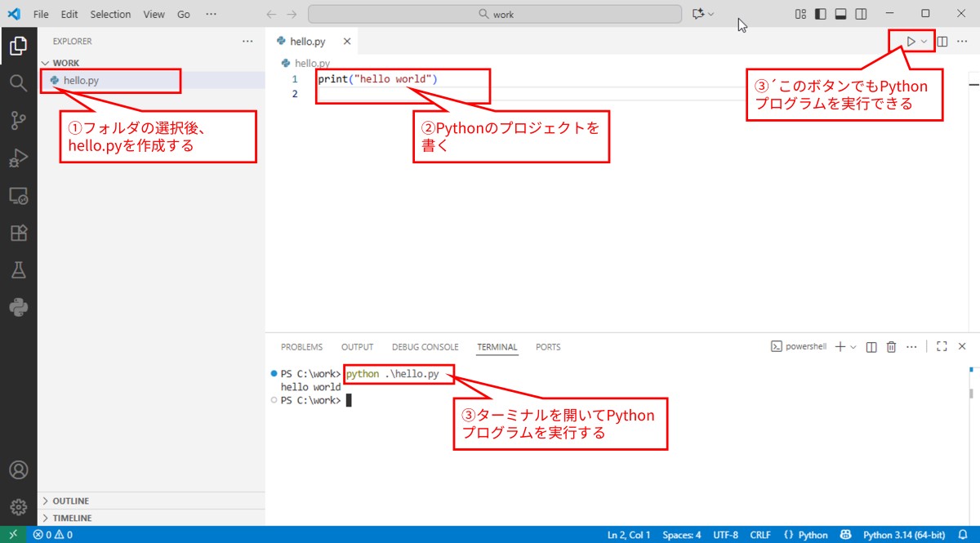Click the terminal panel vertical scrollbar
This screenshot has height=543, width=980.
(x=972, y=392)
